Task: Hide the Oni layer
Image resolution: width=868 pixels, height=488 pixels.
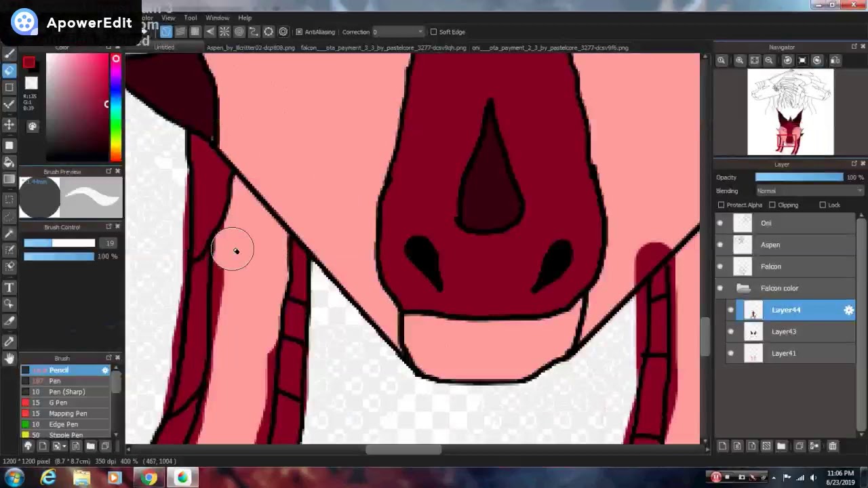Action: (720, 223)
